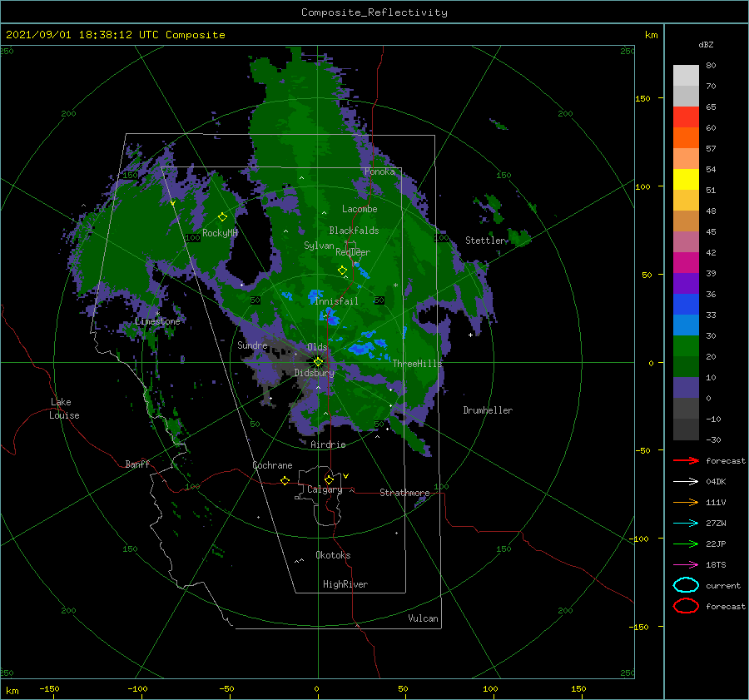Click the Airdrie city label
Image resolution: width=749 pixels, height=700 pixels.
coord(328,444)
